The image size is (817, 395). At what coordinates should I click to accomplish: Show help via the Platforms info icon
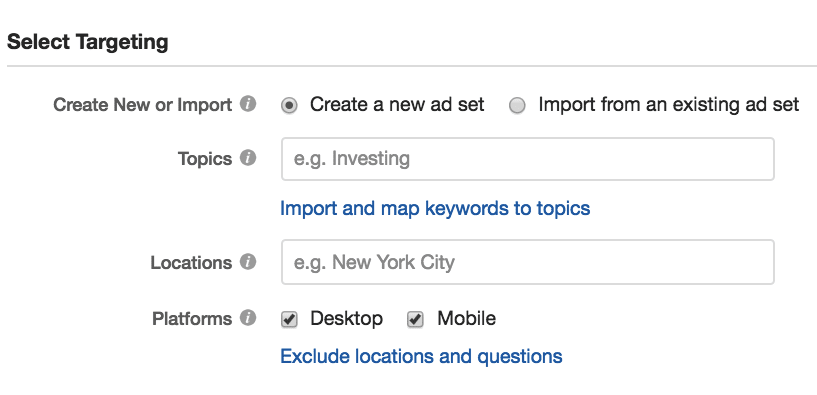click(248, 317)
